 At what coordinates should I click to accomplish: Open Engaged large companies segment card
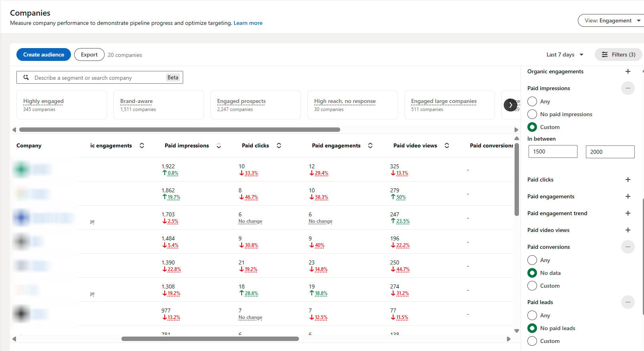pyautogui.click(x=450, y=105)
